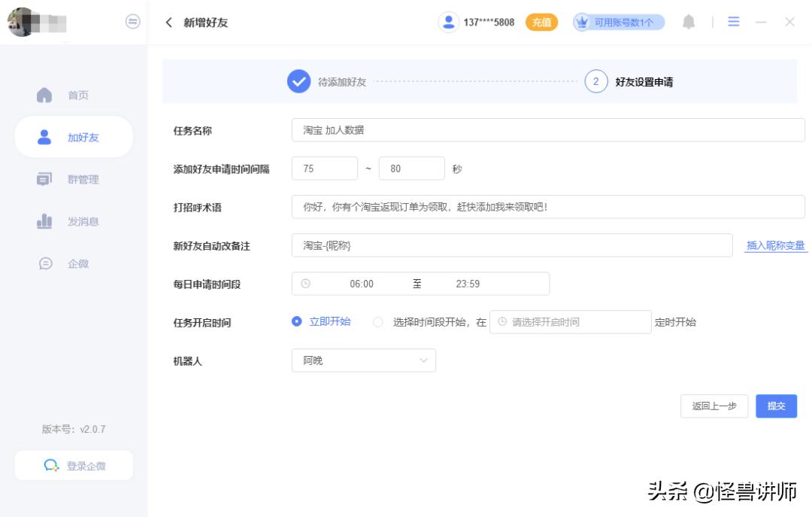Open the hamburger menu at top right

(x=732, y=23)
